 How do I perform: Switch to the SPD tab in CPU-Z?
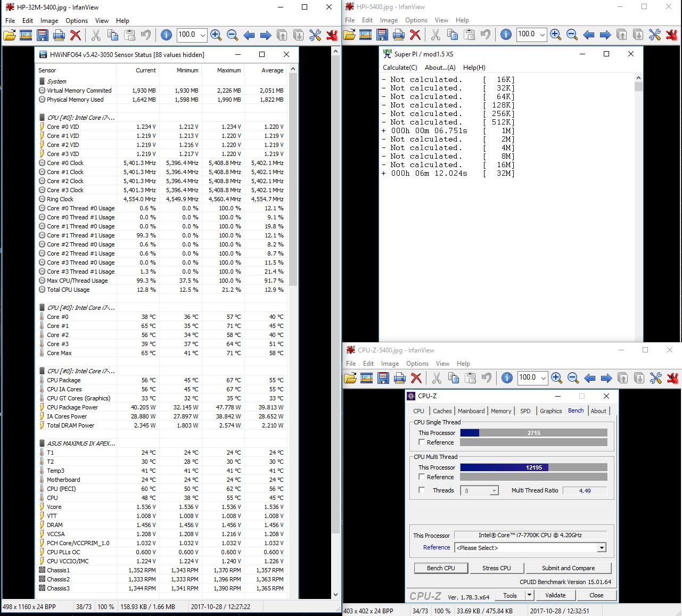pyautogui.click(x=525, y=411)
